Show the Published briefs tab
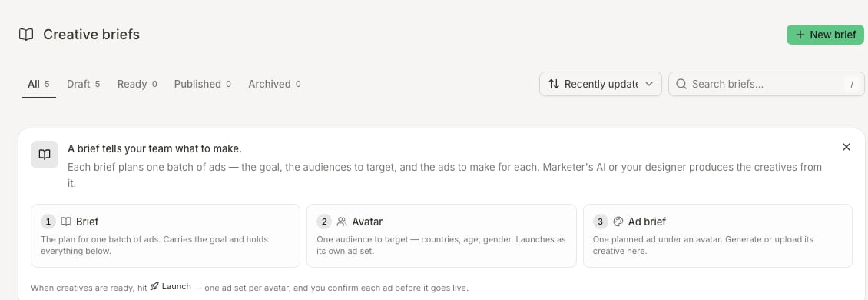The image size is (868, 300). coord(202,85)
